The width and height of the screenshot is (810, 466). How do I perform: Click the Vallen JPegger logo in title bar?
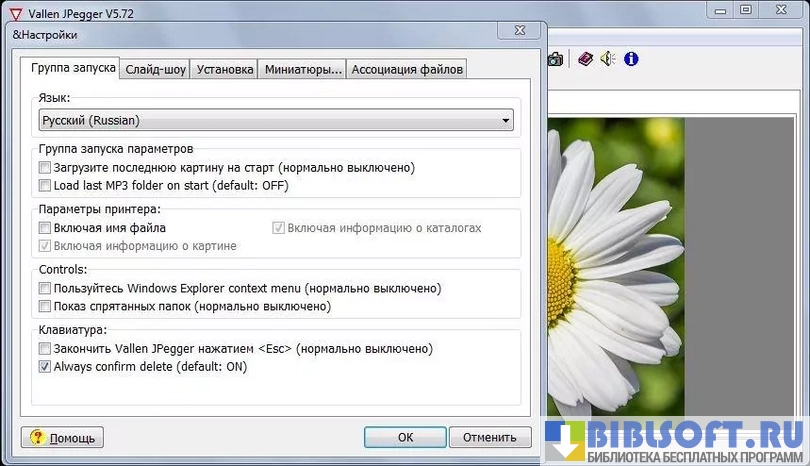15,12
